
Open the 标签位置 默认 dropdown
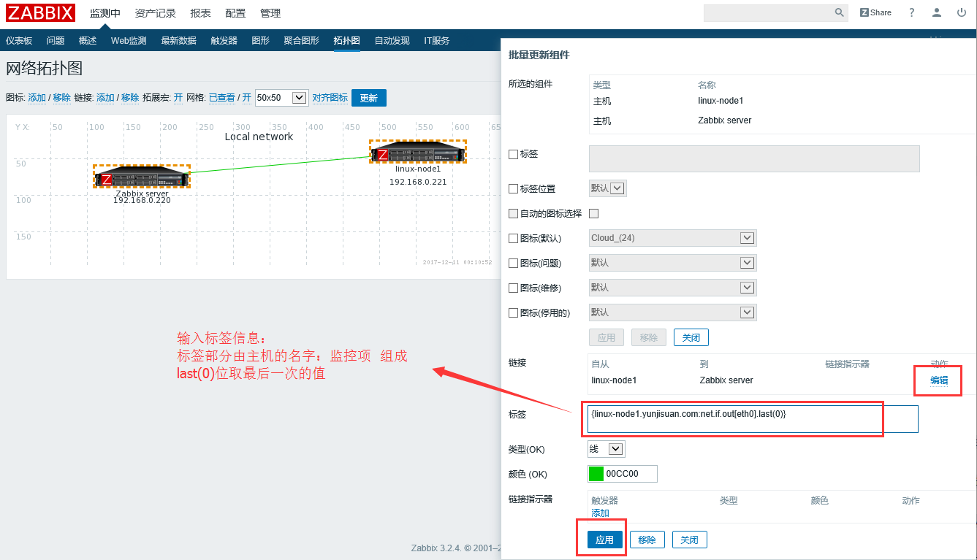[608, 188]
